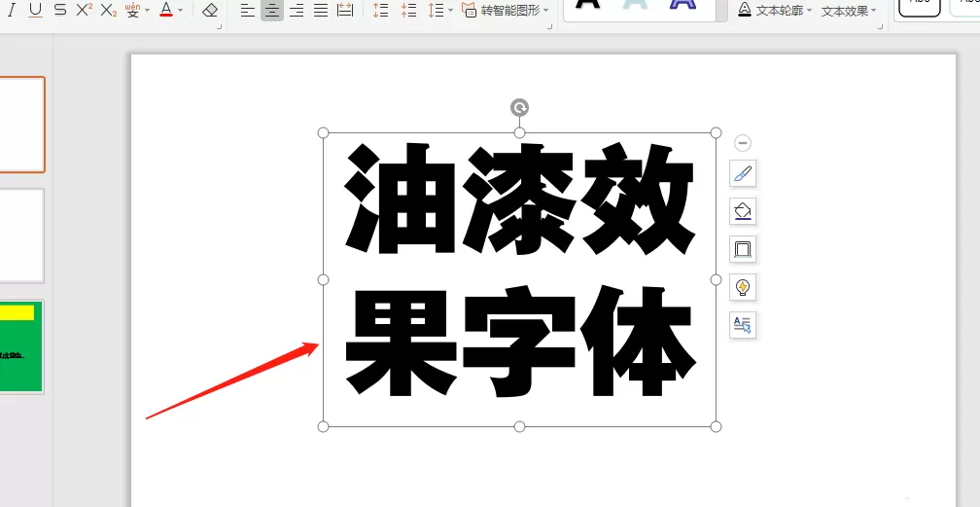
Task: Expand 转智能图形 dropdown arrow
Action: click(x=545, y=10)
